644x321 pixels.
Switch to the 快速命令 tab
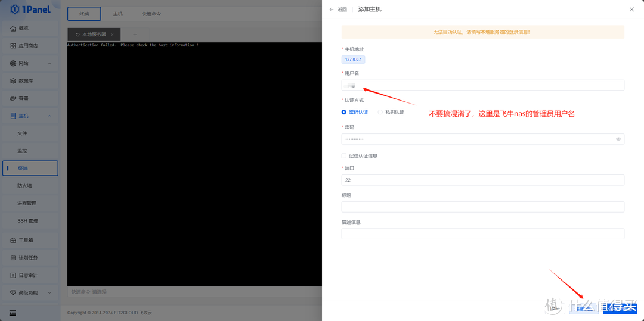(151, 14)
